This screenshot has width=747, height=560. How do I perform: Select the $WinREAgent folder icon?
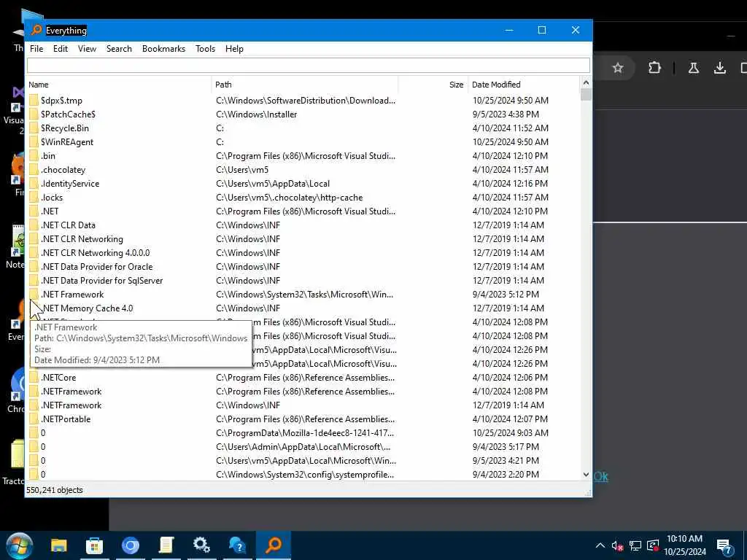34,142
